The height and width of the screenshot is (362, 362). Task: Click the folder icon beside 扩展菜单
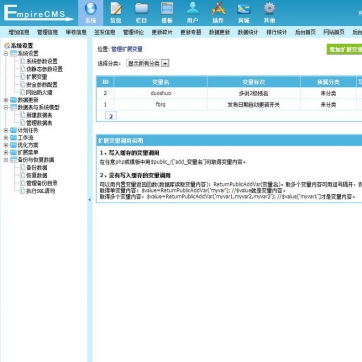(x=13, y=153)
